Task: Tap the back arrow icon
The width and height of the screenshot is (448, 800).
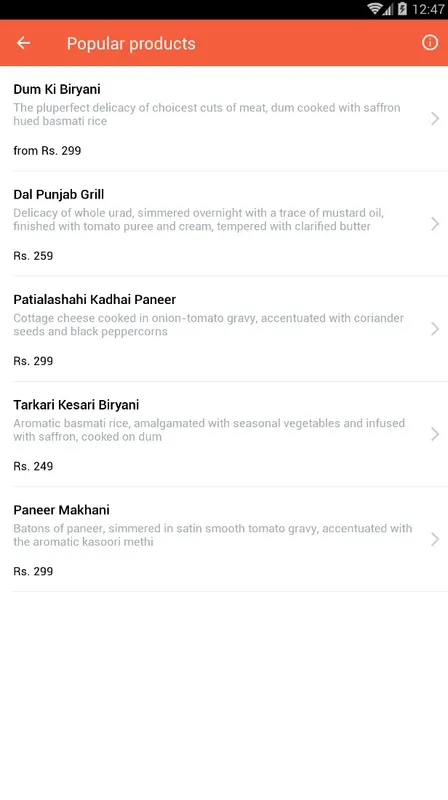Action: click(23, 43)
